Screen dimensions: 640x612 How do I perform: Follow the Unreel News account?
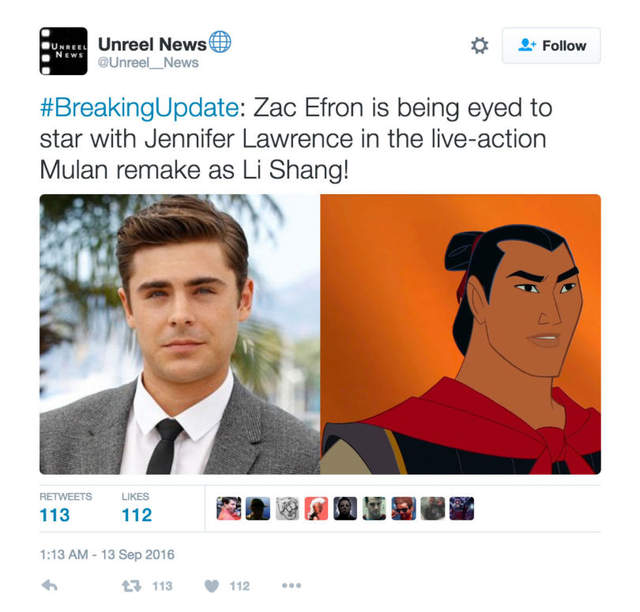(551, 45)
